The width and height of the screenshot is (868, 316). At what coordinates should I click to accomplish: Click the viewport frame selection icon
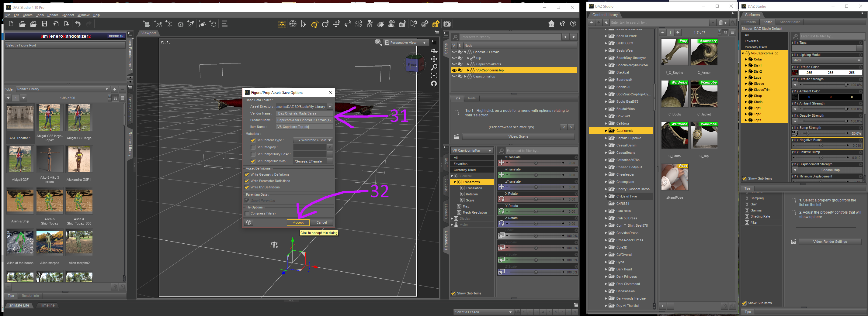434,75
